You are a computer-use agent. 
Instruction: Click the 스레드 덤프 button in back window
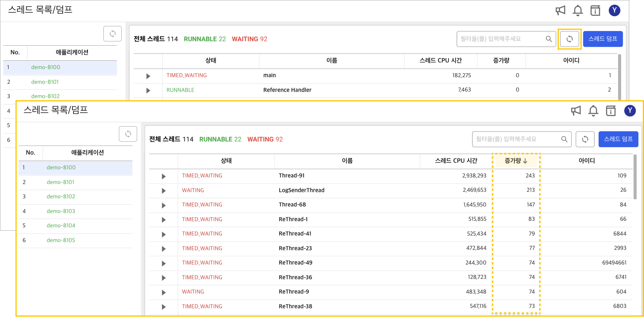(x=603, y=39)
